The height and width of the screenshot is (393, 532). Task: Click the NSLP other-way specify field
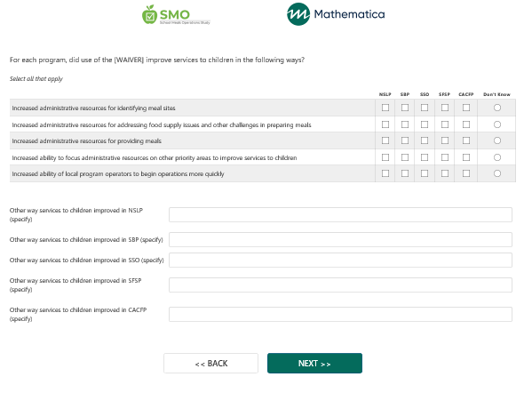tap(340, 214)
